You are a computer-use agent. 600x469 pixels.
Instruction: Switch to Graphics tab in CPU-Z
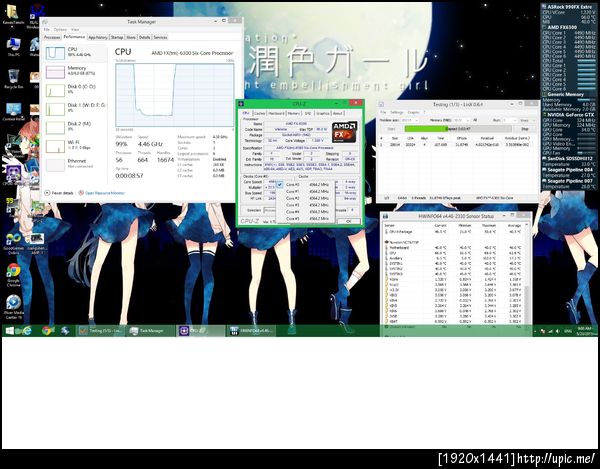[x=323, y=114]
